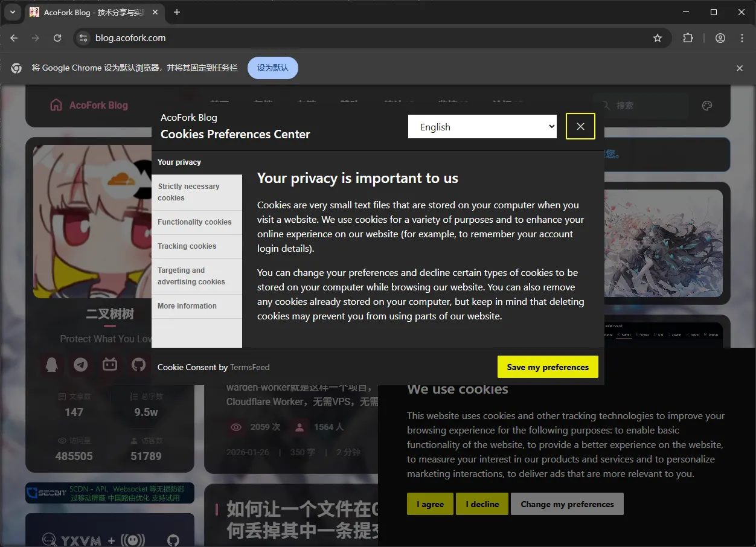Image resolution: width=756 pixels, height=547 pixels.
Task: Open Chrome three-dot menu
Action: pyautogui.click(x=742, y=38)
